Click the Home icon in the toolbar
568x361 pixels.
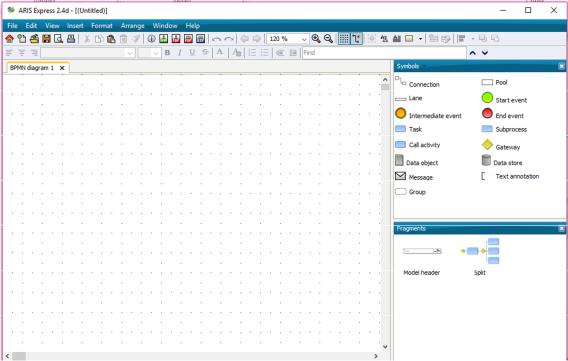[x=9, y=39]
